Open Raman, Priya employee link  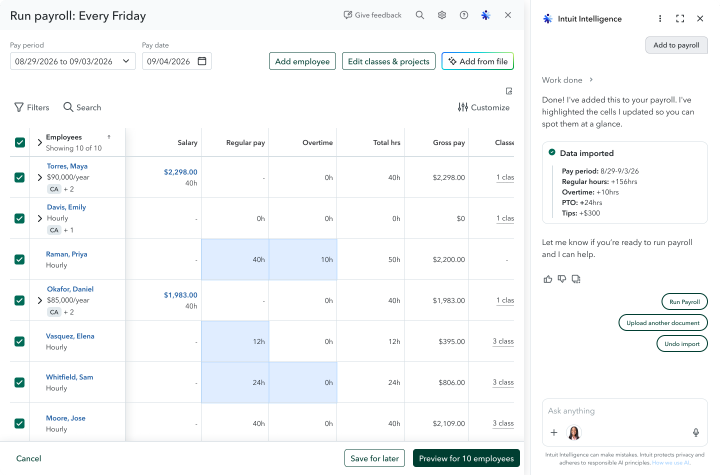click(x=67, y=254)
